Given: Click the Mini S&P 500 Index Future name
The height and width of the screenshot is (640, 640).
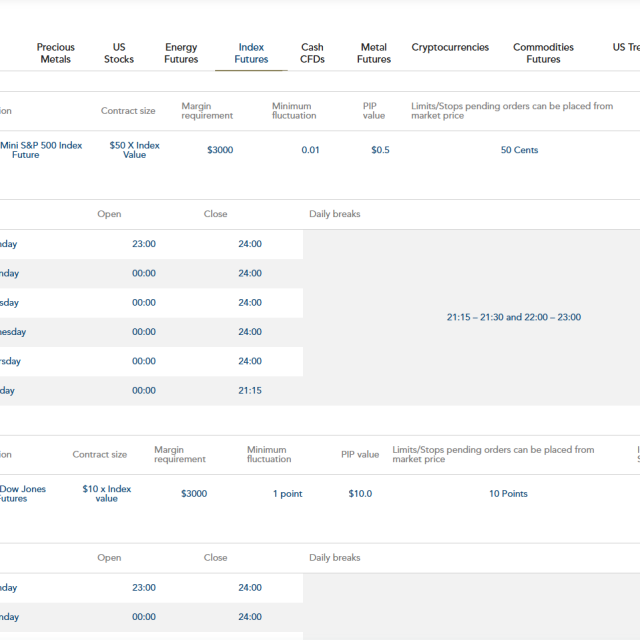Looking at the screenshot, I should tap(41, 150).
